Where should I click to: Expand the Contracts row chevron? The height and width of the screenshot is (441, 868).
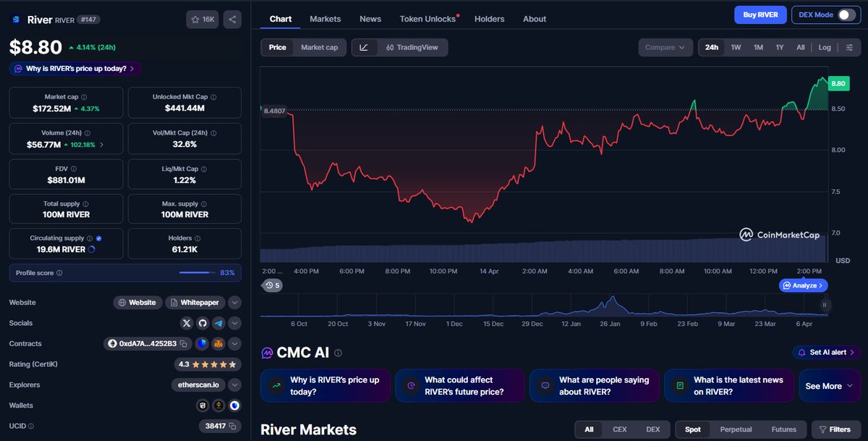point(234,343)
